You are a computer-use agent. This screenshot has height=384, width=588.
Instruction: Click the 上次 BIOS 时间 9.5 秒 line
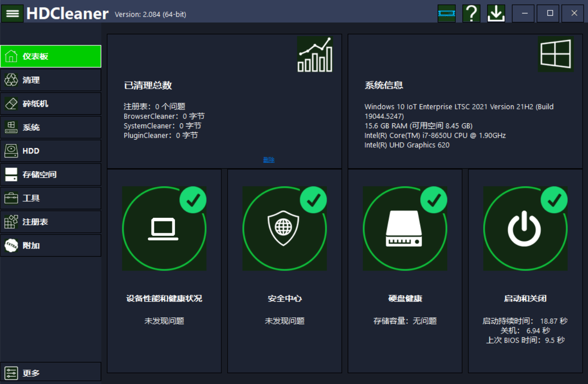click(x=525, y=340)
